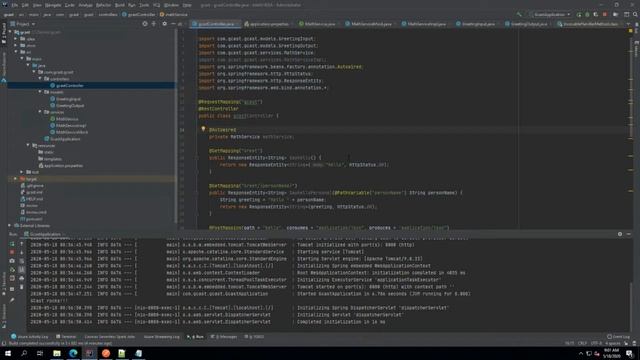The image size is (640, 360).
Task: Select GreetingInput class in project tree
Action: 65,99
